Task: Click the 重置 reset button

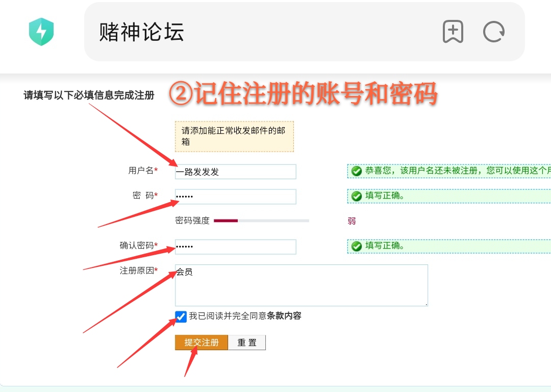Action: [x=247, y=342]
